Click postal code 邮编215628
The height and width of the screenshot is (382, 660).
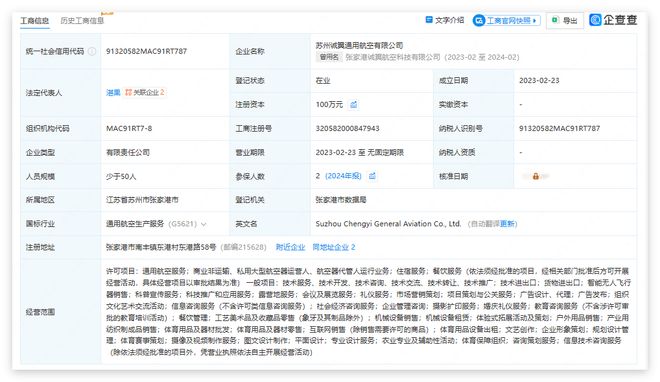(244, 247)
